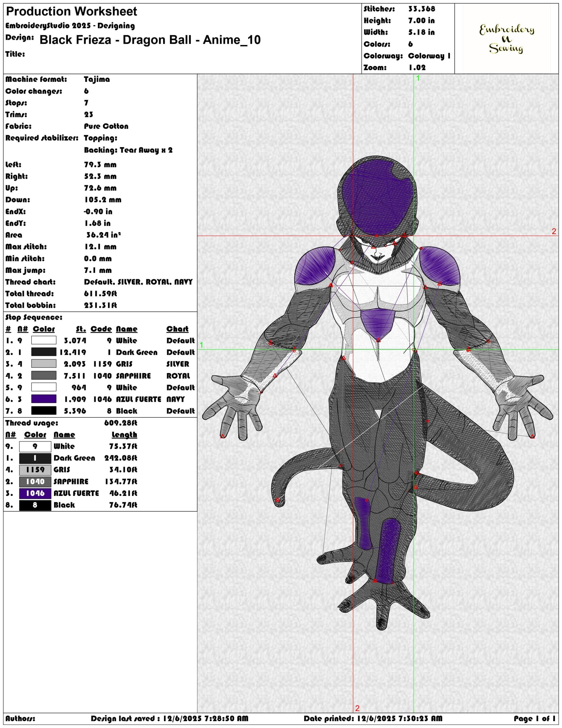Click the Total thread 611.59ft value

(100, 294)
